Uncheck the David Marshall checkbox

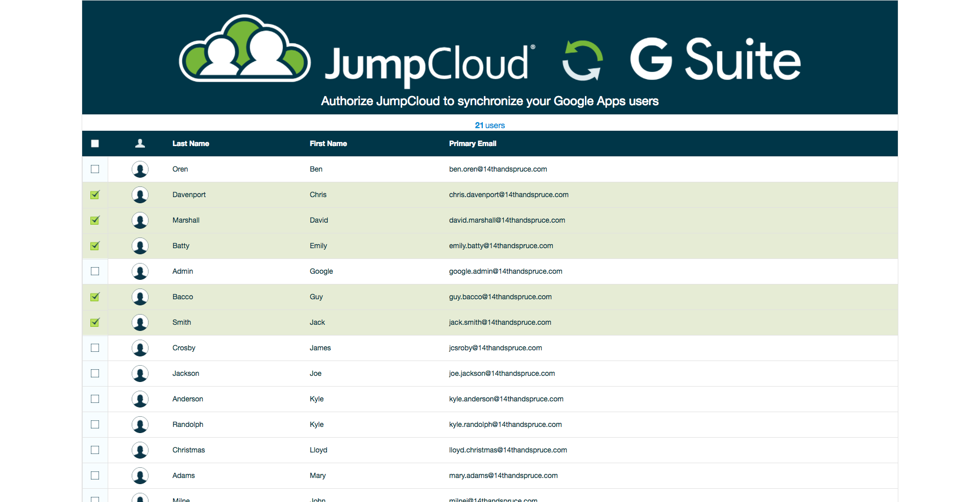pos(95,220)
